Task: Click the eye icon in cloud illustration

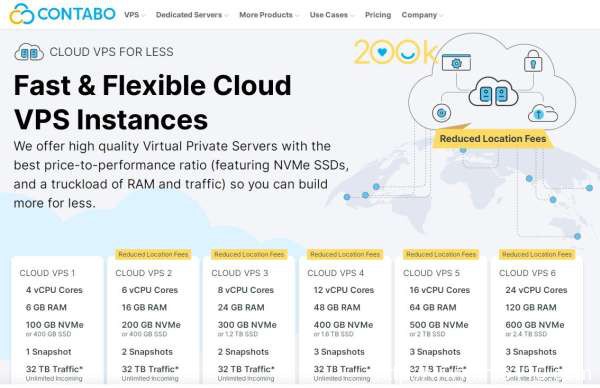Action: point(442,113)
